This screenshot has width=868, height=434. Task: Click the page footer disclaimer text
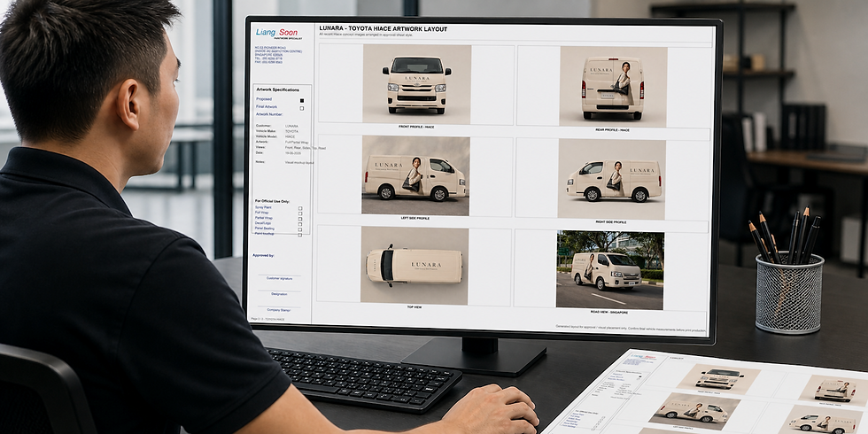[x=631, y=329]
